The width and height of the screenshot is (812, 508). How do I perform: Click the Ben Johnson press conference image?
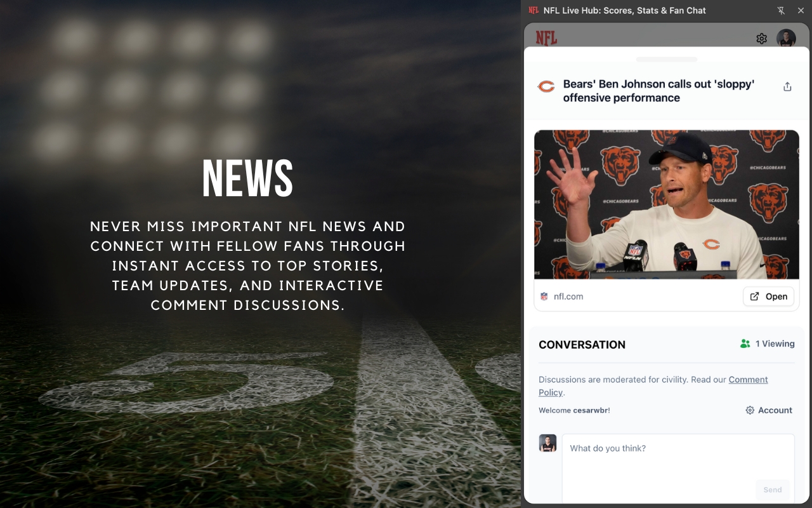pyautogui.click(x=667, y=204)
